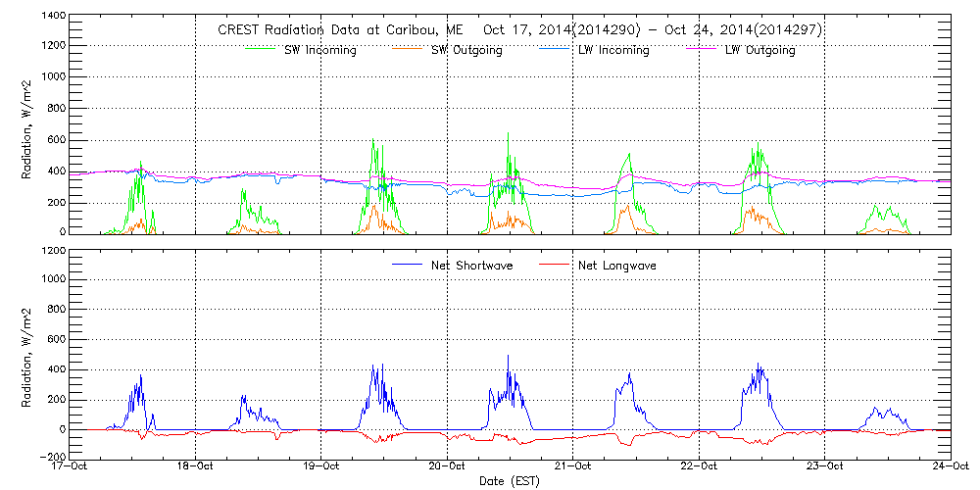The image size is (980, 490).
Task: Click the 1400 y-axis tick value
Action: 52,17
